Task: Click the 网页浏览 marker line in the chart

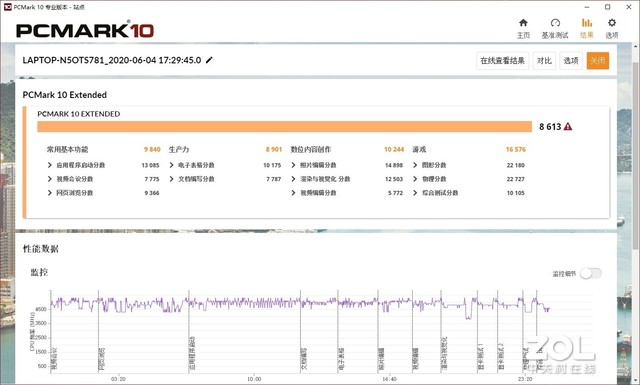Action: [x=98, y=331]
